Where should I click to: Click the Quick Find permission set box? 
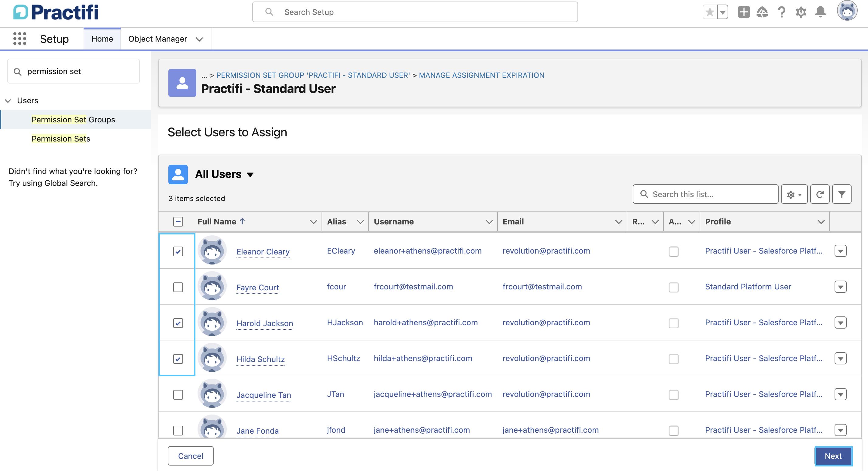[74, 71]
